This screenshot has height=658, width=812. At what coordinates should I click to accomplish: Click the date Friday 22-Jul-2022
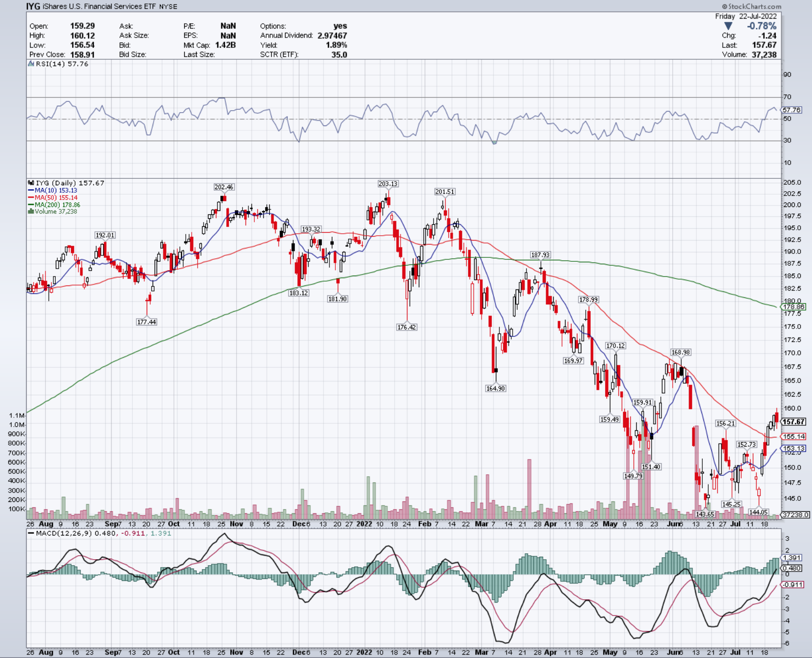point(746,16)
